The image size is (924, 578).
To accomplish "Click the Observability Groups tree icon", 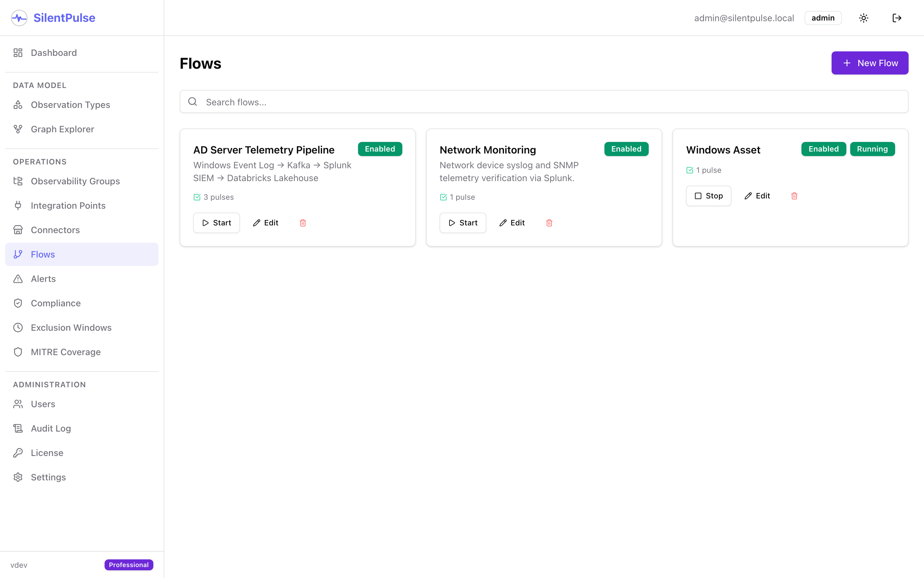I will 18,181.
